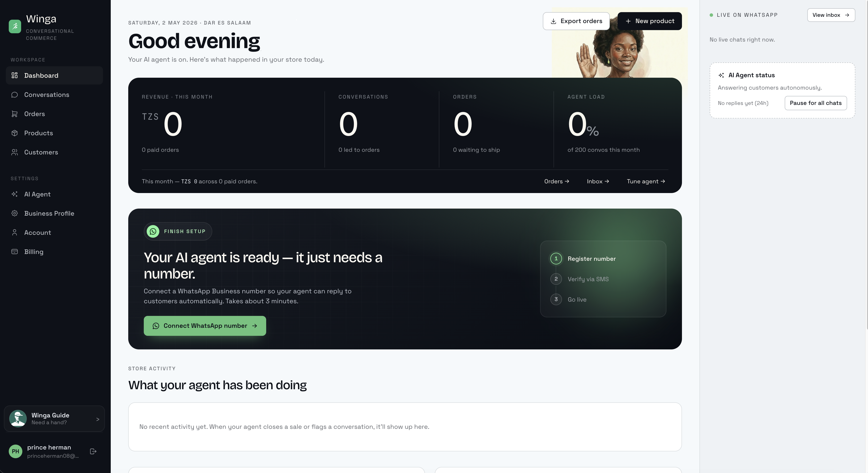Click the green live status dot
Image resolution: width=868 pixels, height=473 pixels.
[711, 15]
